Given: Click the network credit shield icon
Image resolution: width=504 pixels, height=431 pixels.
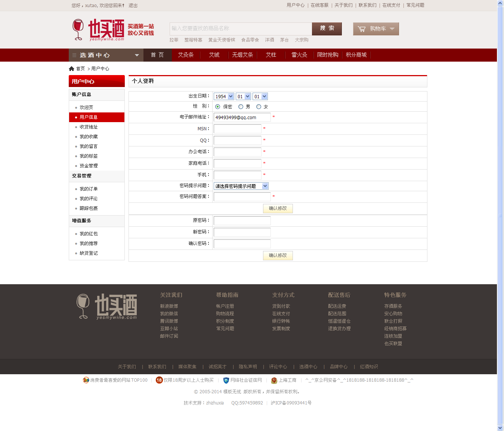Looking at the screenshot, I should (x=226, y=380).
